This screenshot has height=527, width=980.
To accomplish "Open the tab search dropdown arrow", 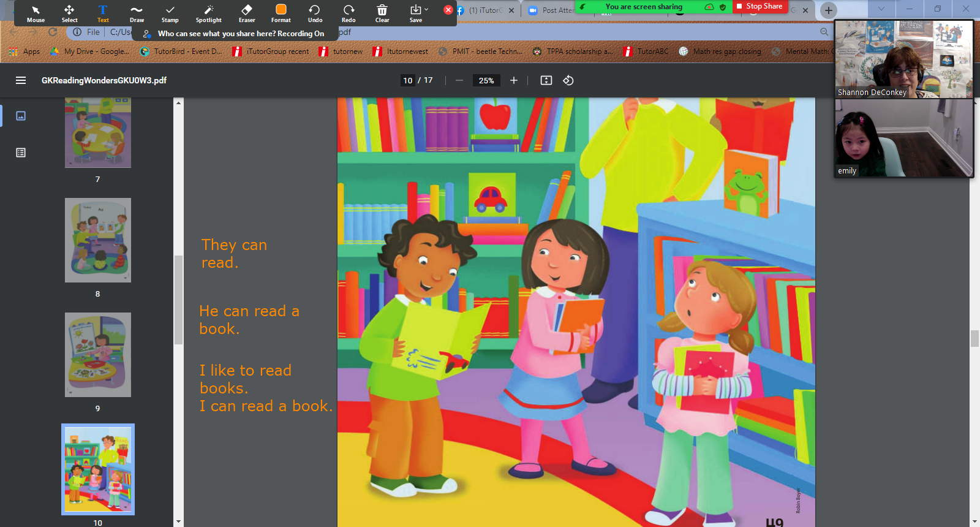I will (x=881, y=9).
